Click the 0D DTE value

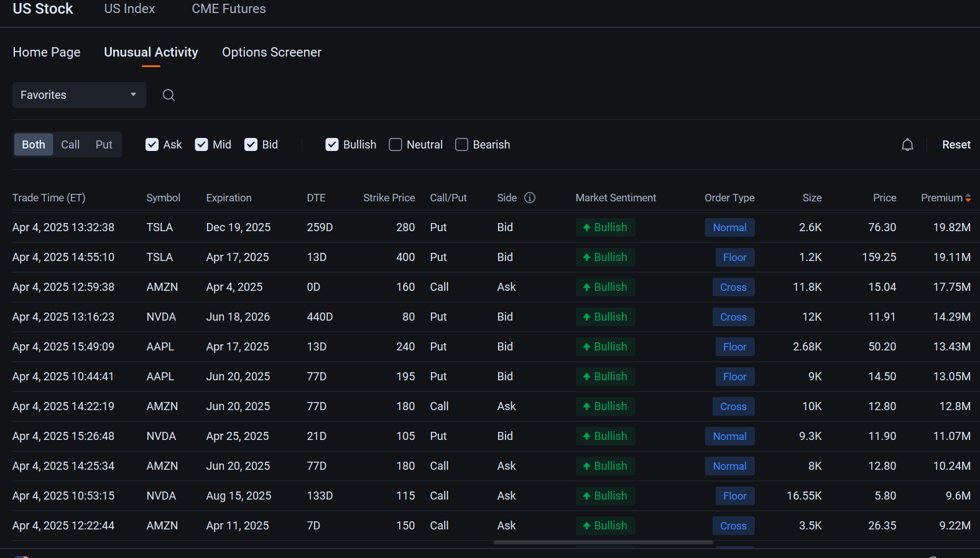click(313, 287)
